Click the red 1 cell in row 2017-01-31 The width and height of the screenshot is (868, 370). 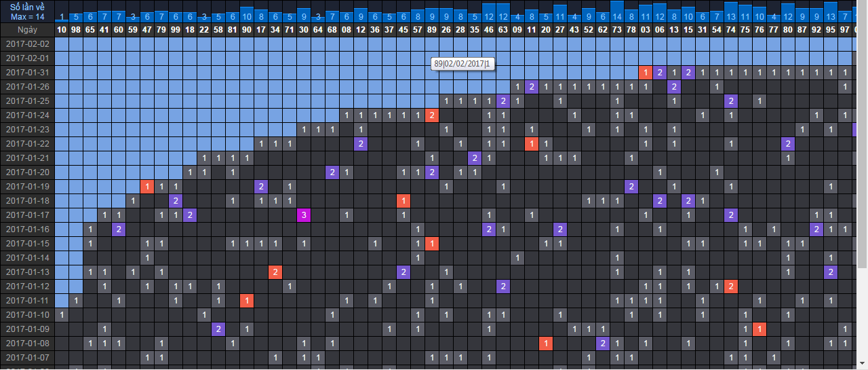point(646,73)
